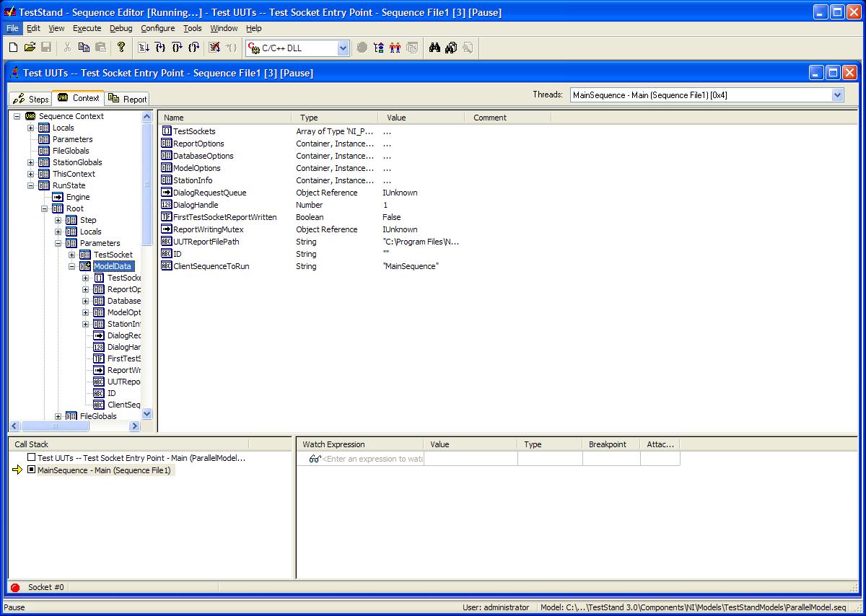Click the Value column header in variables list
The height and width of the screenshot is (616, 866).
tap(421, 118)
